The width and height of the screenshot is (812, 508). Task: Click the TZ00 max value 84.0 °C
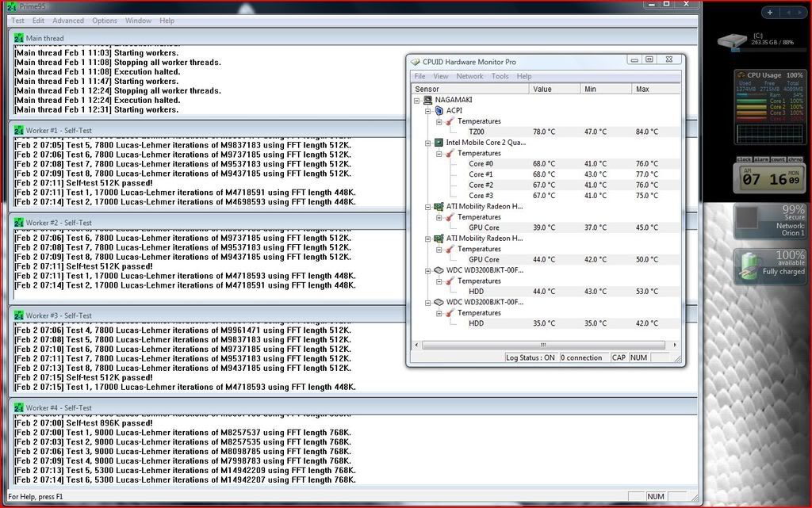click(647, 132)
